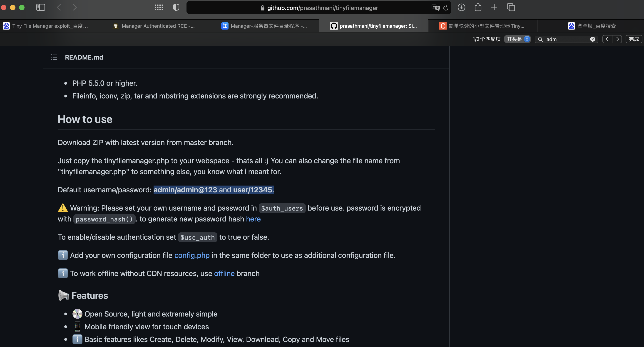Click info icon beside Basic features

point(77,339)
